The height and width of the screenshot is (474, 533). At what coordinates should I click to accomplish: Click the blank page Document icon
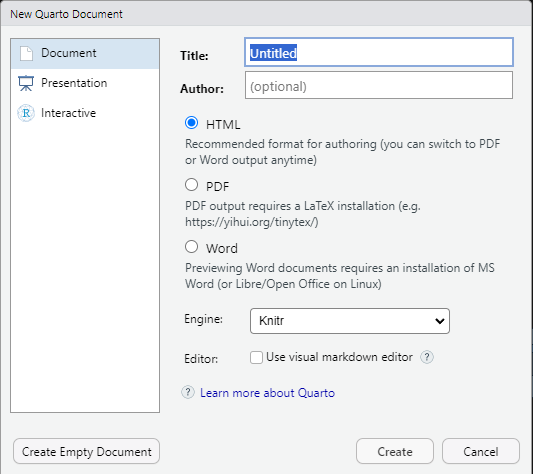pos(26,53)
